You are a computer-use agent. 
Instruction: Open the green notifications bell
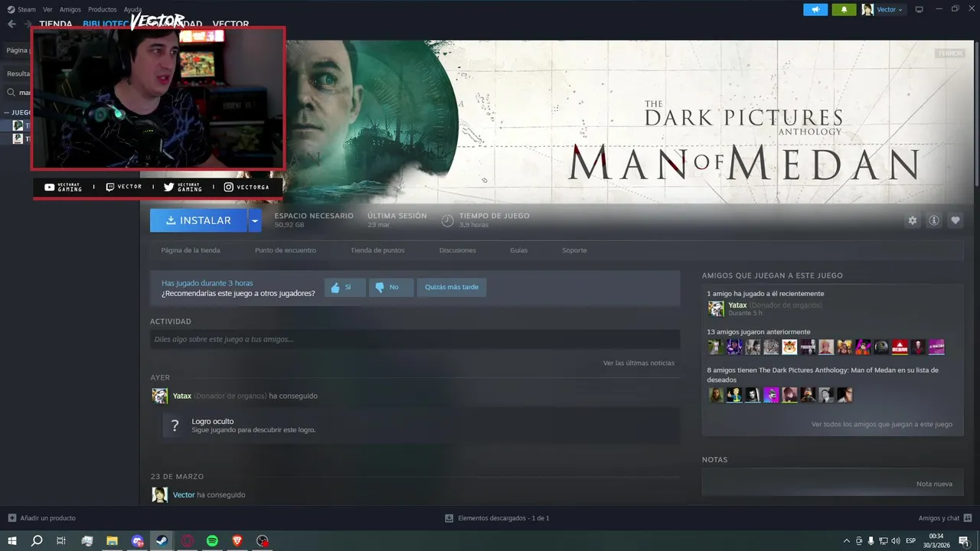[x=844, y=9]
